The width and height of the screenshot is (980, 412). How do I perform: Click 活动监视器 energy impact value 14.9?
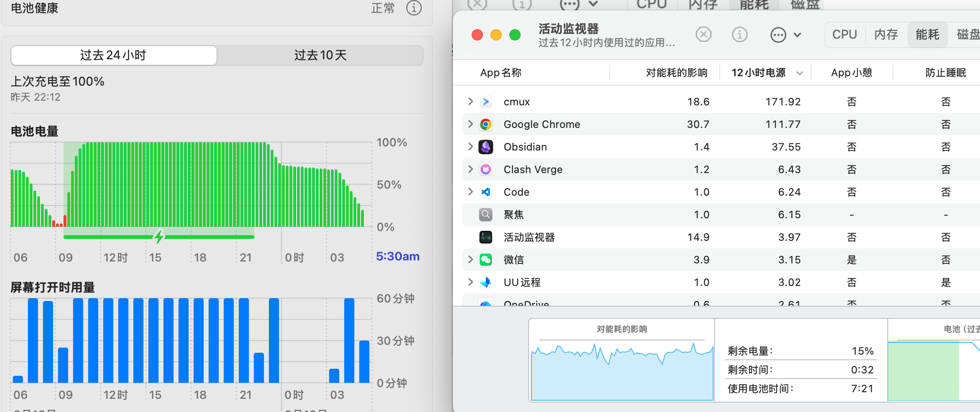coord(698,237)
